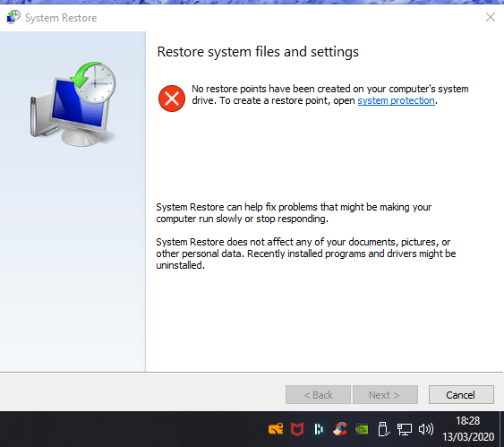The height and width of the screenshot is (447, 504).
Task: Open the McAfee shield tray icon
Action: (297, 429)
